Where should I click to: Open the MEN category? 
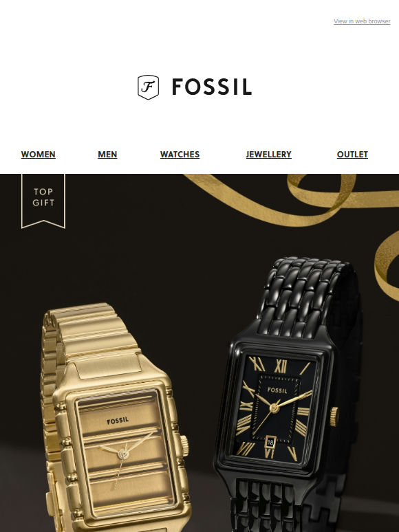point(107,155)
